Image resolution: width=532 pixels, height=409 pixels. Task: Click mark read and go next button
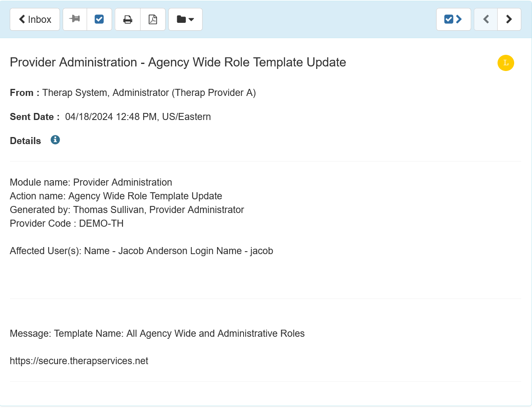click(454, 20)
